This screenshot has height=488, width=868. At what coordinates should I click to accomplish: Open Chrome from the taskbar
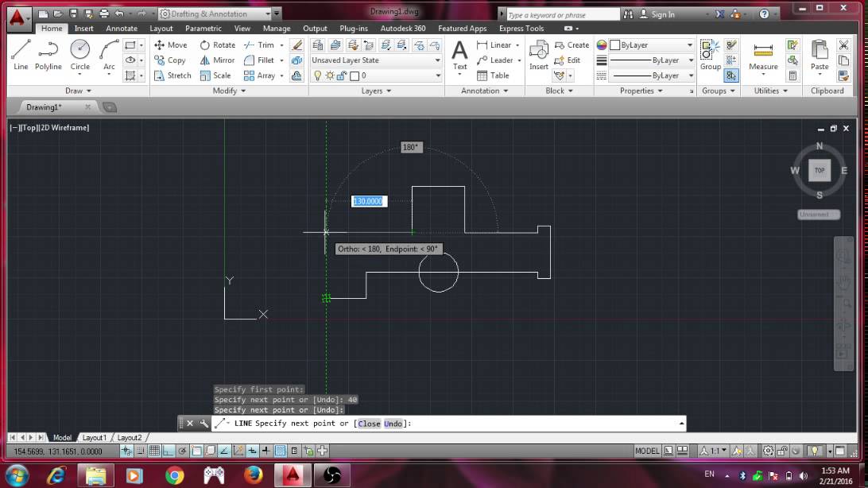pos(174,475)
